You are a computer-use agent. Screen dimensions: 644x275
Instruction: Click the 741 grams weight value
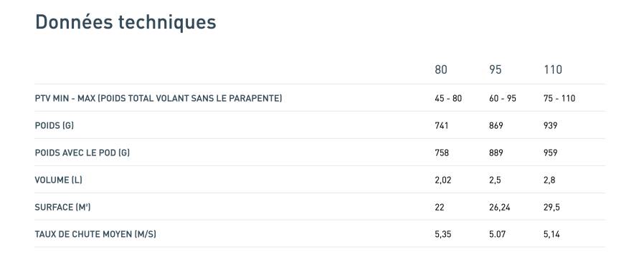[442, 125]
